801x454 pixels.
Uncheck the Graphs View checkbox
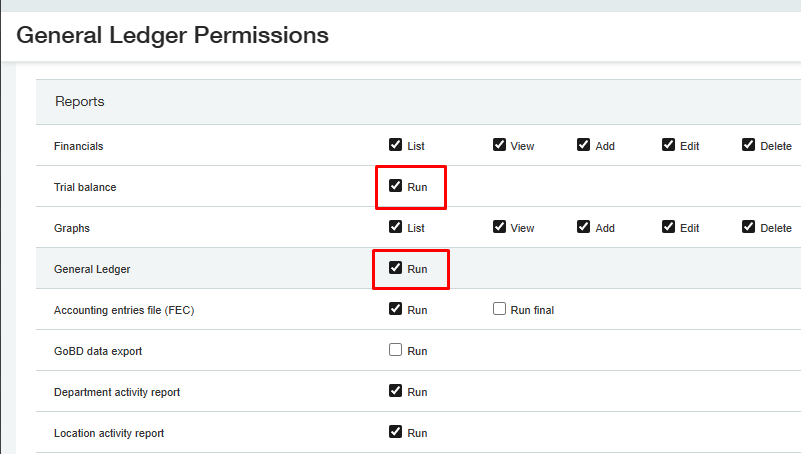[x=499, y=226]
